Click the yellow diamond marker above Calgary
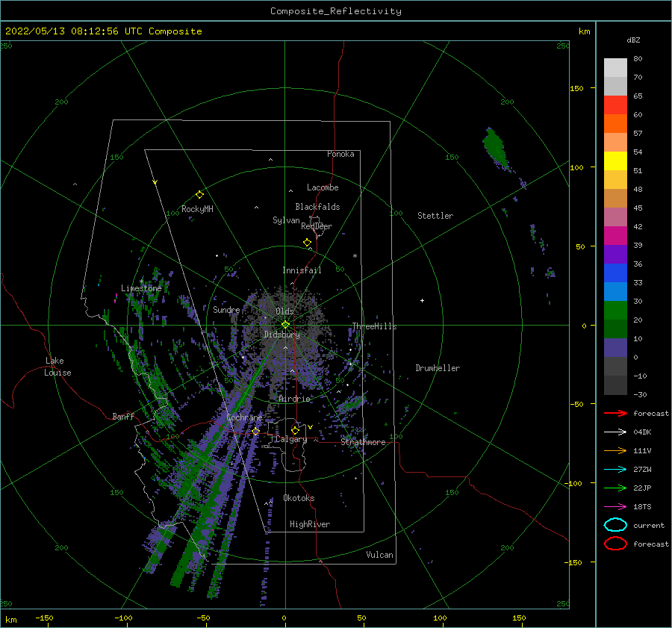This screenshot has width=672, height=628. coord(295,430)
